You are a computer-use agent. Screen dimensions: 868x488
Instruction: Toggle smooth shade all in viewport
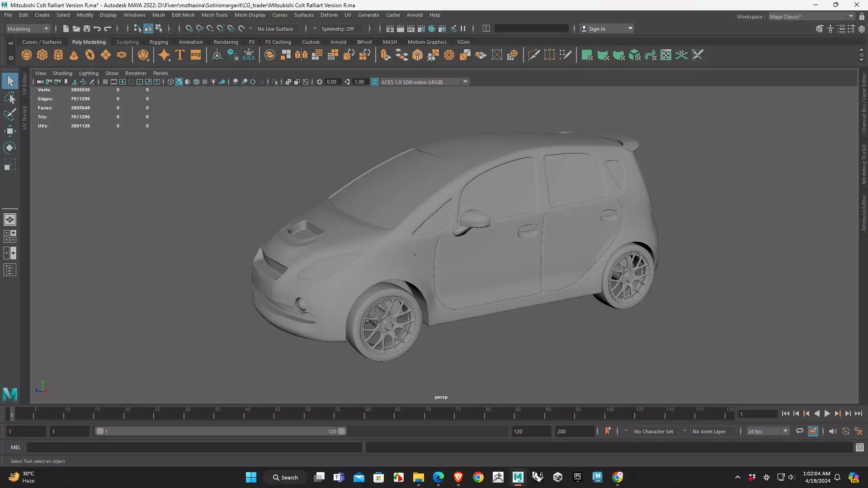[179, 82]
